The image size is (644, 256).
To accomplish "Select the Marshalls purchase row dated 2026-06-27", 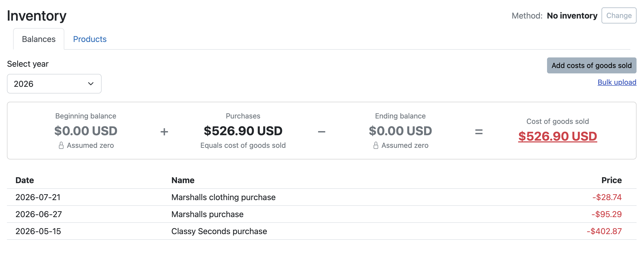I will [x=322, y=214].
